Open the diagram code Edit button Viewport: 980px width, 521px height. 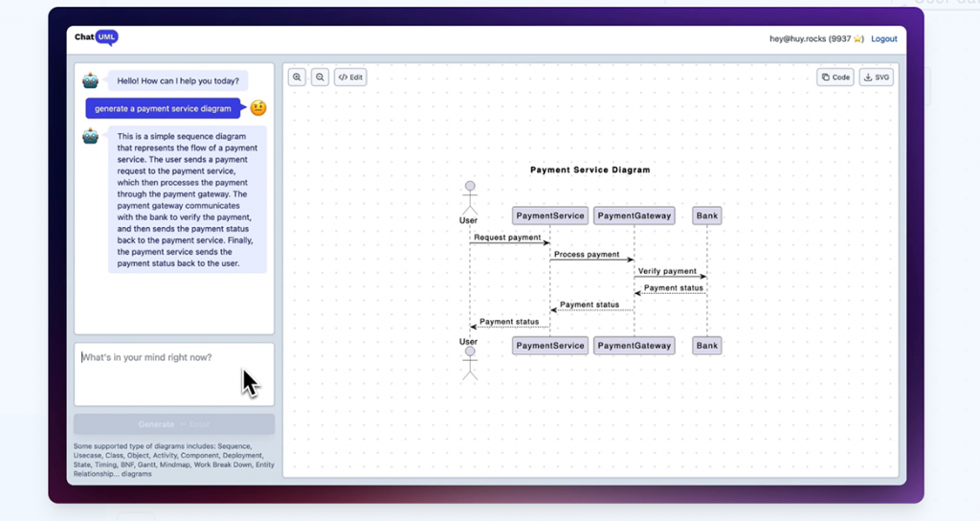pos(350,78)
